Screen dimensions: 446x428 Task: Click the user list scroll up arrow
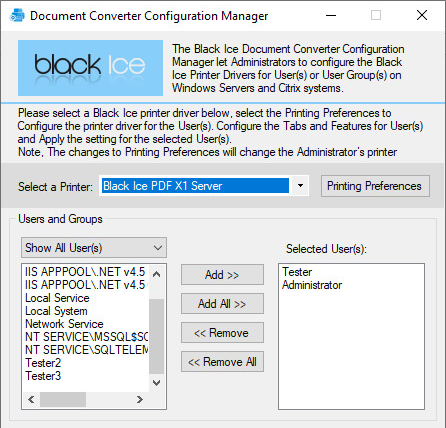(156, 274)
